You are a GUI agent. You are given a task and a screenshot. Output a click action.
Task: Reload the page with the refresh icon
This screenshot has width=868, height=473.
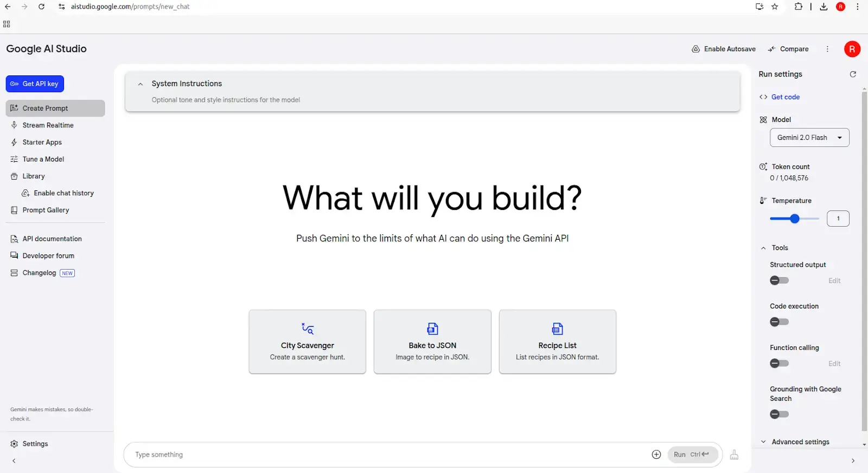[x=42, y=7]
